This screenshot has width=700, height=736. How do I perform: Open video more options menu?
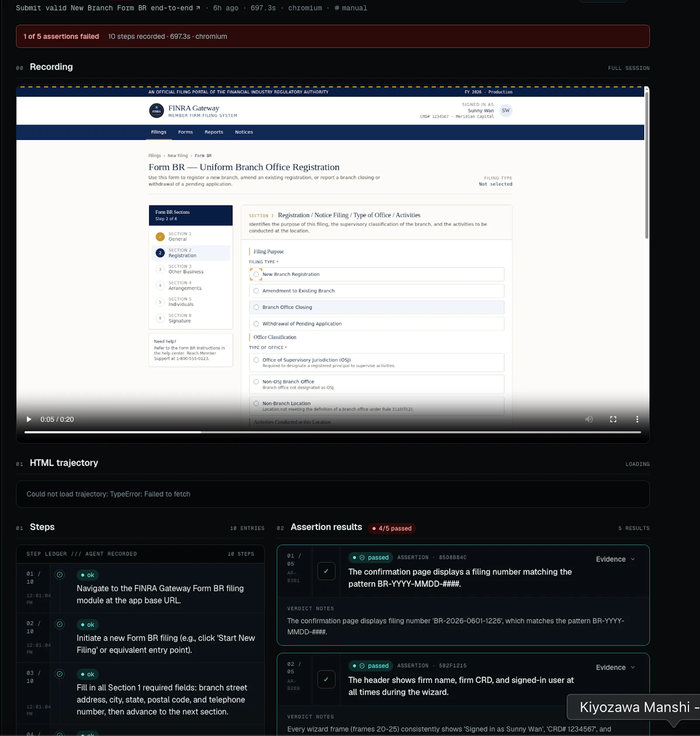(637, 419)
